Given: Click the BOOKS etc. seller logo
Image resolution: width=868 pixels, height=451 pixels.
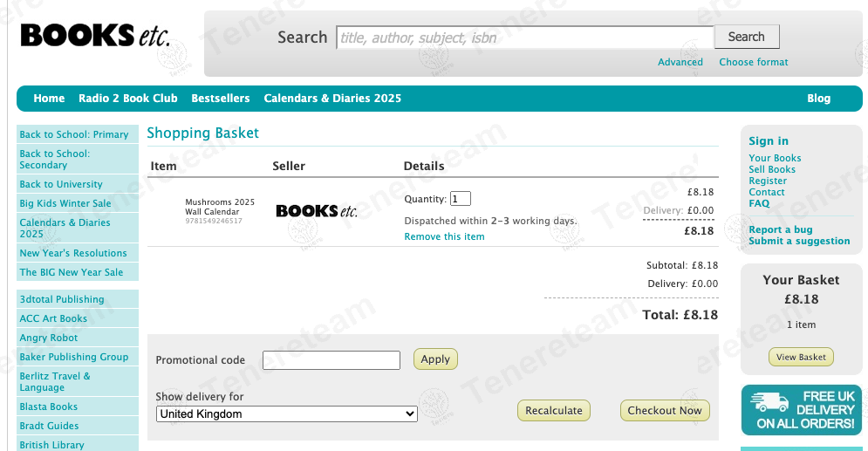Looking at the screenshot, I should click(x=317, y=211).
